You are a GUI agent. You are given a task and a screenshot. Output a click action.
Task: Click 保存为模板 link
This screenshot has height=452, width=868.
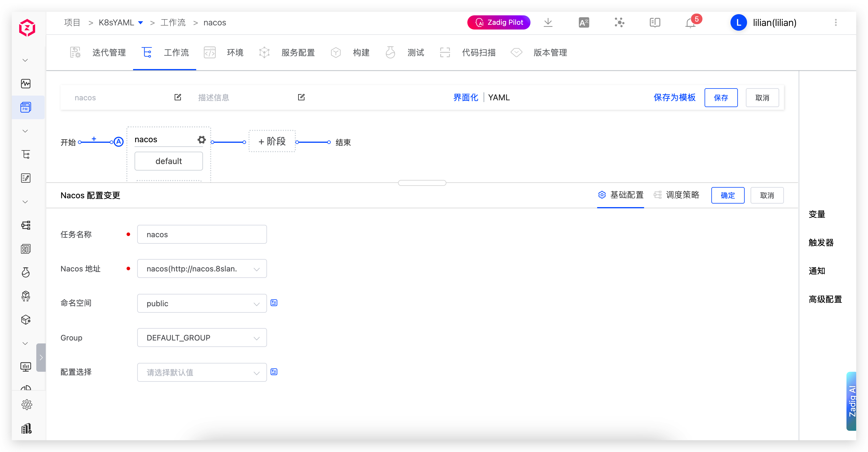pyautogui.click(x=674, y=97)
